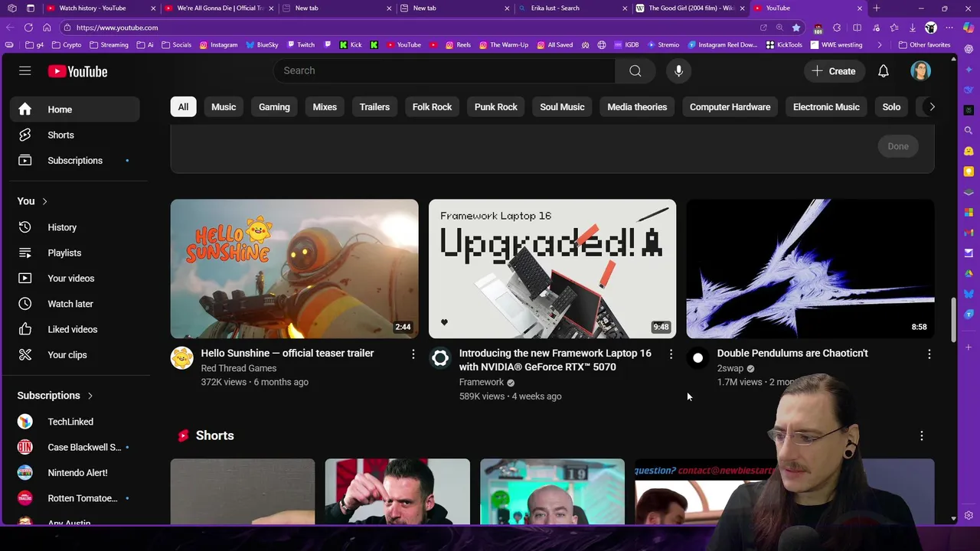Open the Double Pendulums fractal thumbnail
Screen dimensions: 980x551
tap(810, 269)
